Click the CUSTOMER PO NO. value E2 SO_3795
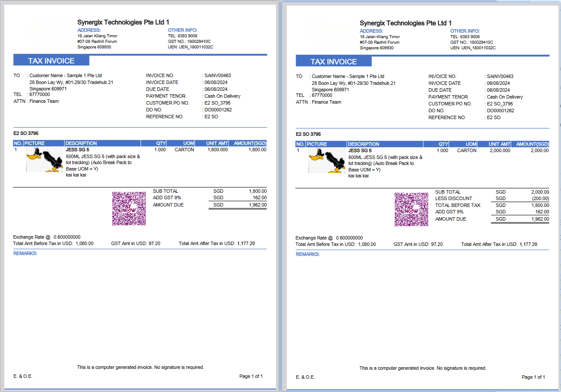This screenshot has width=561, height=392. tap(216, 102)
